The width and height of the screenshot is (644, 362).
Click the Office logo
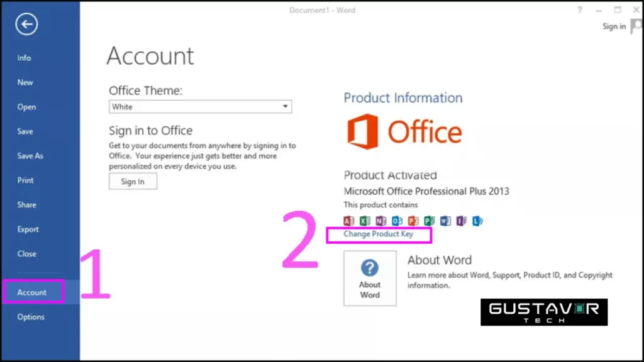(x=404, y=131)
